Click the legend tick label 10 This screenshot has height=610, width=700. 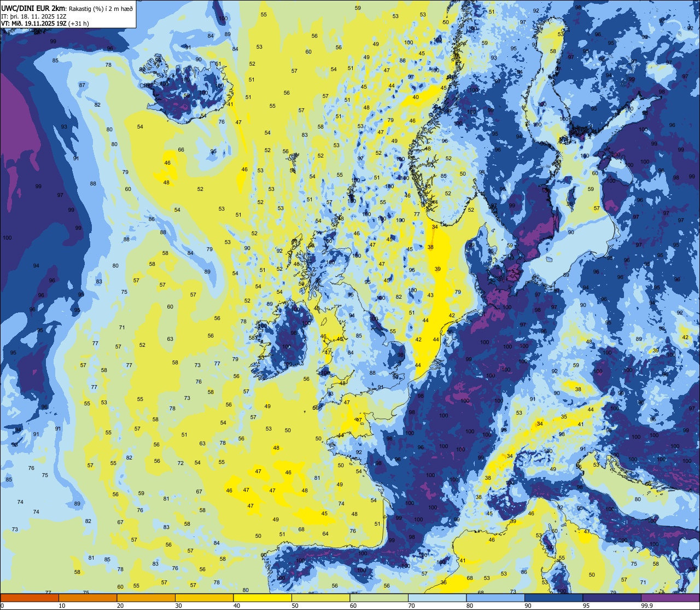(x=62, y=606)
